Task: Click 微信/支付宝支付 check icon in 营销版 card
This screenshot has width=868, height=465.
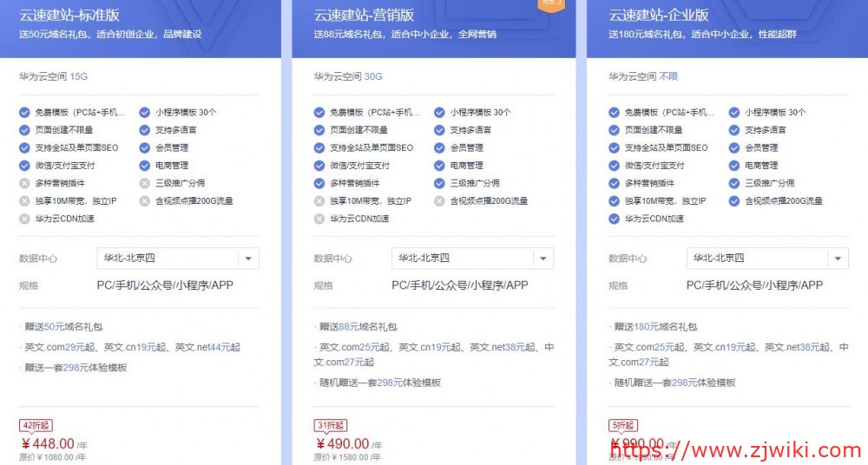Action: pos(319,166)
